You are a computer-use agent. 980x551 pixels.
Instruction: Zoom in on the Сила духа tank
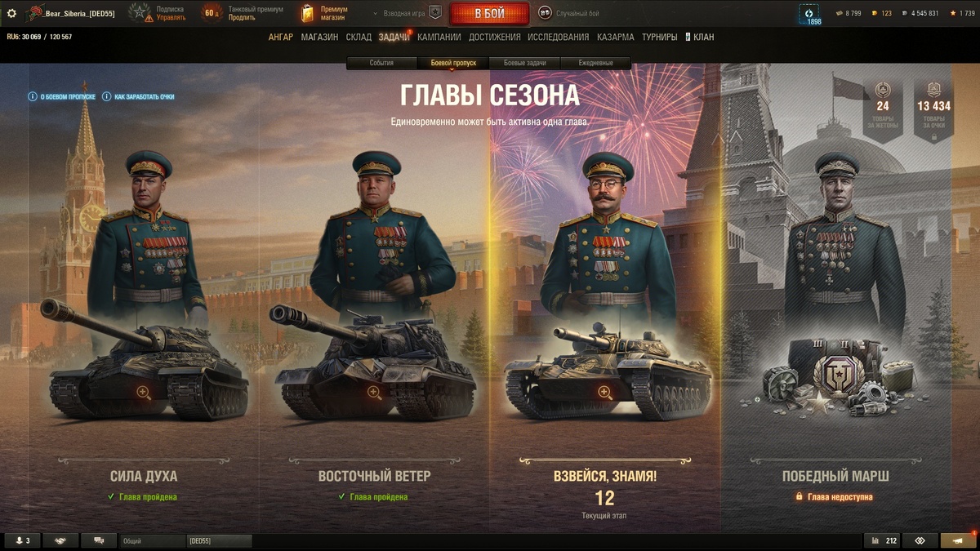pyautogui.click(x=144, y=393)
